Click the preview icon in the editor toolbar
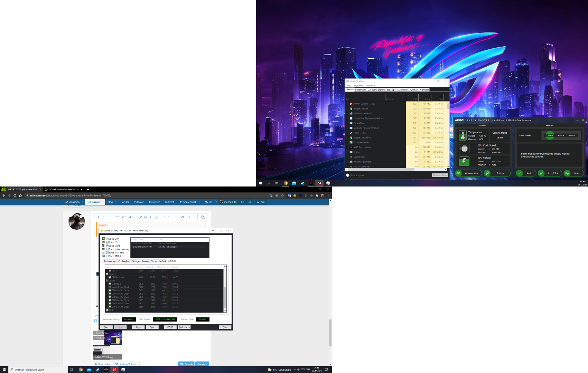Image resolution: width=588 pixels, height=373 pixels. [203, 217]
